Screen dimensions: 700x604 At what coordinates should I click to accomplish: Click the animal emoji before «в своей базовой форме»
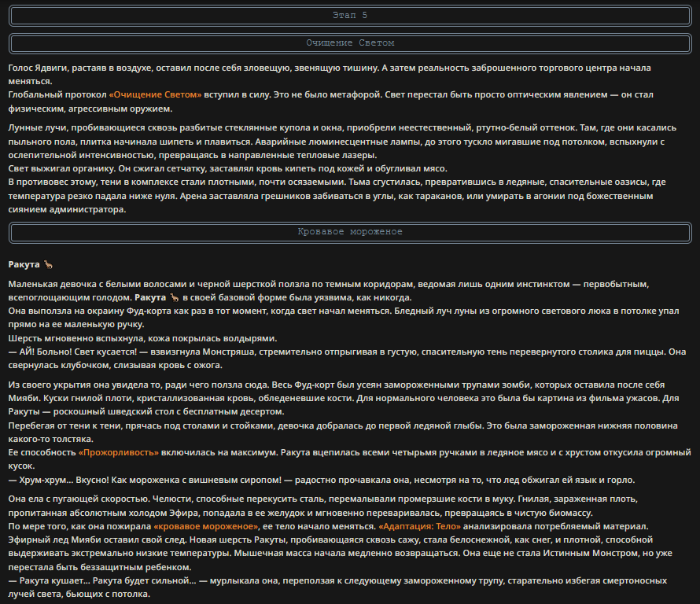coord(175,298)
